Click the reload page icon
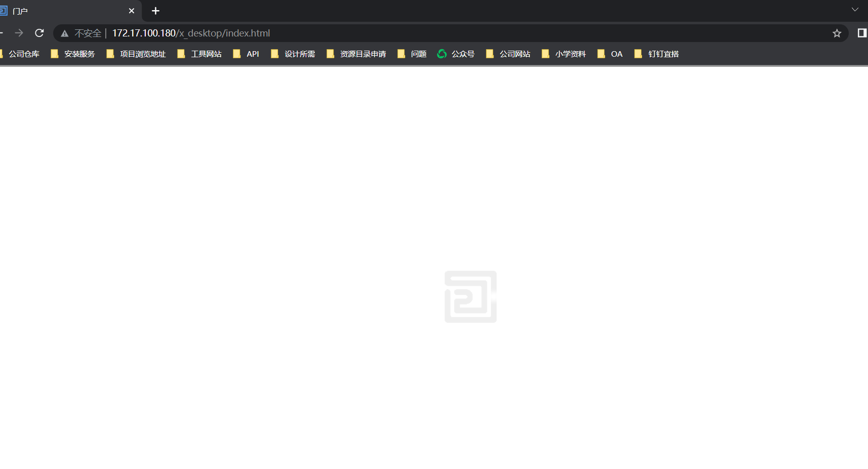The image size is (868, 469). [x=39, y=33]
